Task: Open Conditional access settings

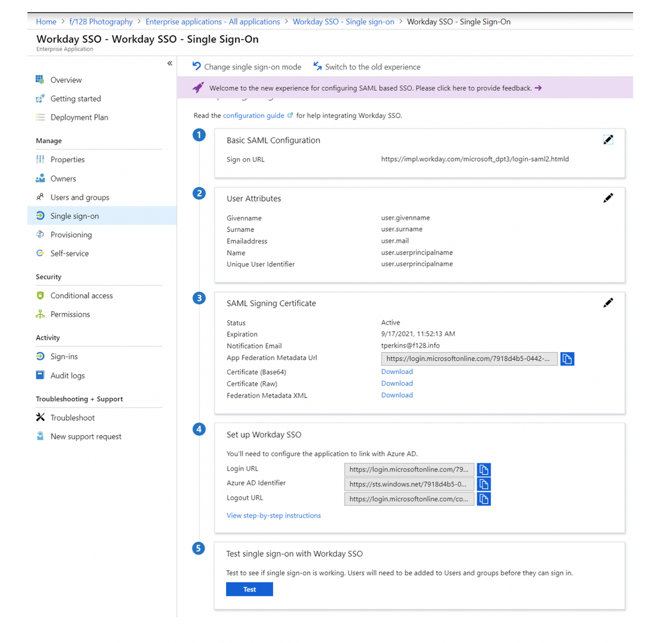Action: 81,295
